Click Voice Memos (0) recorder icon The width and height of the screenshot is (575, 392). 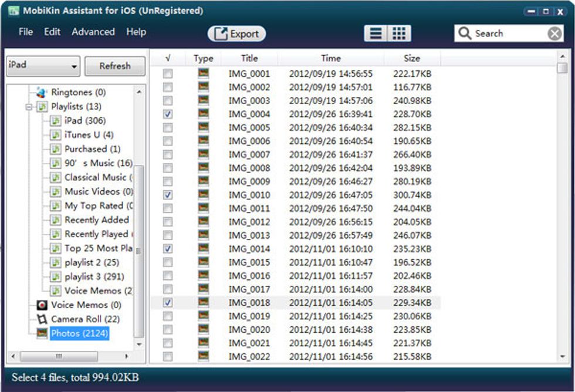pyautogui.click(x=42, y=305)
